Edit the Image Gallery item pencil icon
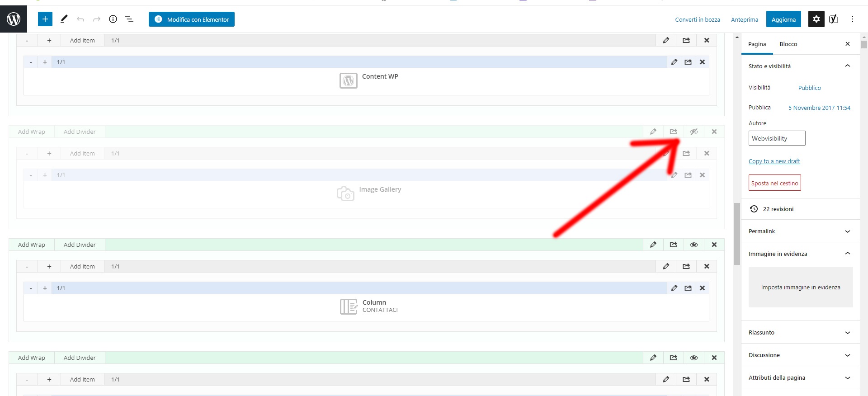This screenshot has height=396, width=868. click(674, 175)
